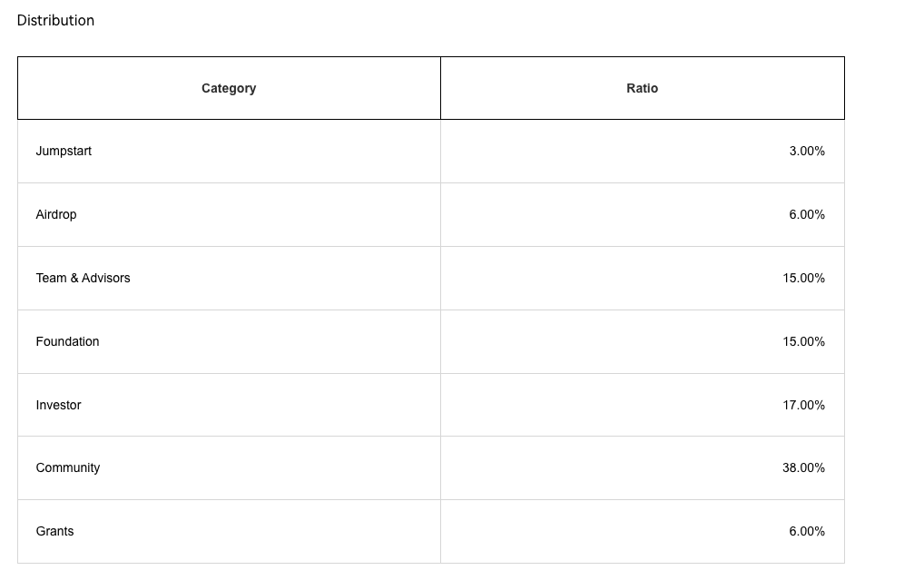Click the 6.00% ratio for Grants
Screen dimensions: 924x580
click(x=806, y=531)
